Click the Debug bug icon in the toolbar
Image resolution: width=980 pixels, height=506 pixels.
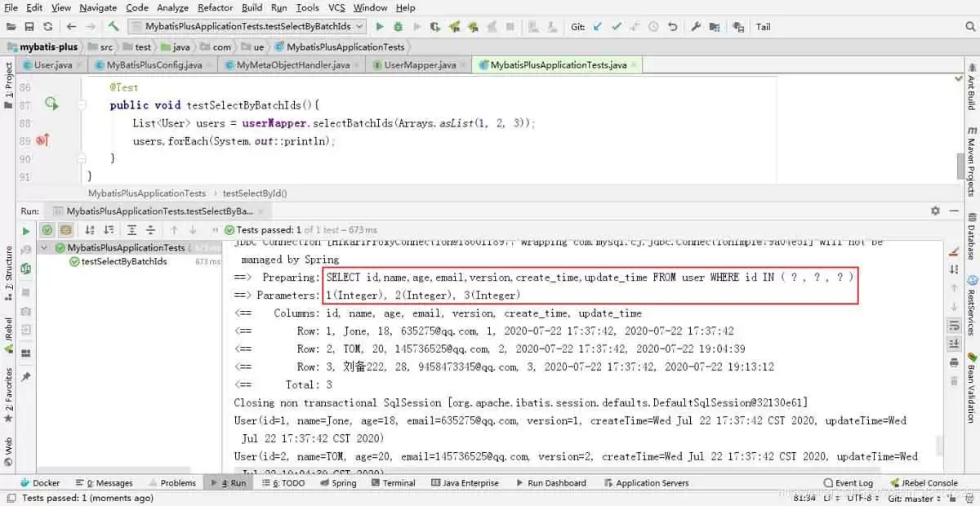(398, 27)
